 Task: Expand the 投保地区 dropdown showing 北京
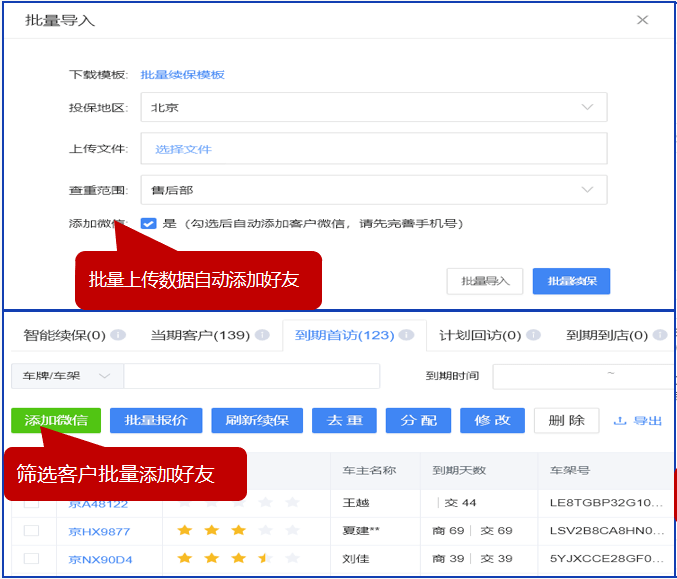[x=373, y=107]
